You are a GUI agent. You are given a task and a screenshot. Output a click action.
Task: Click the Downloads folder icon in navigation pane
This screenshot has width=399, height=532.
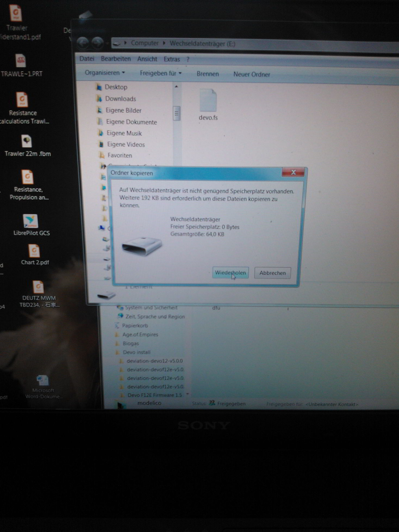click(99, 99)
